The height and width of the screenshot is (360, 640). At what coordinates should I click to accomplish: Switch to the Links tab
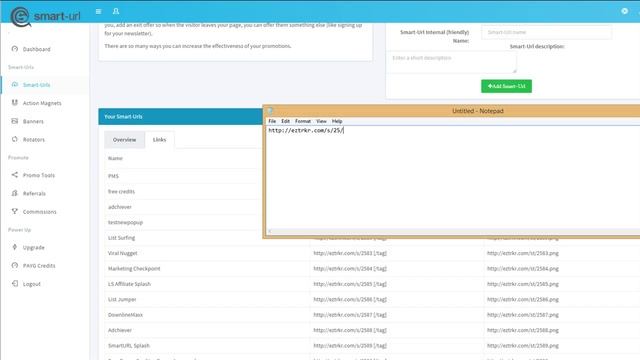(159, 140)
